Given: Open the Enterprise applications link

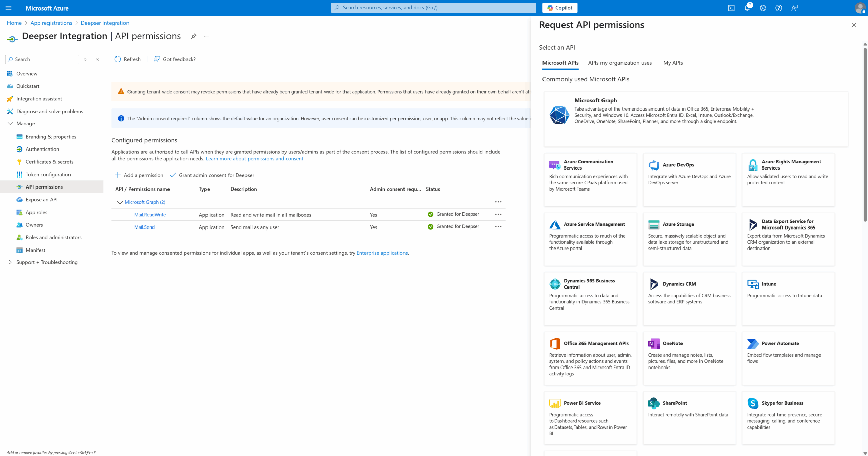Looking at the screenshot, I should tap(382, 253).
